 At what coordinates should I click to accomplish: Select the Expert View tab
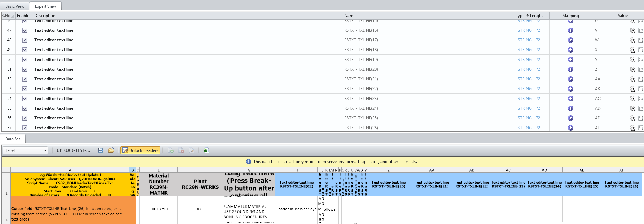pyautogui.click(x=46, y=6)
